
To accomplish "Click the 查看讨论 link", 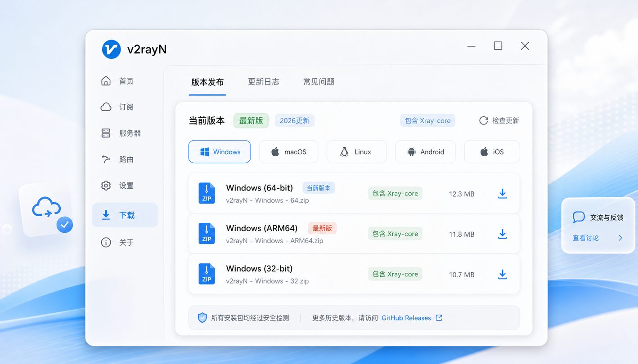I will (586, 238).
